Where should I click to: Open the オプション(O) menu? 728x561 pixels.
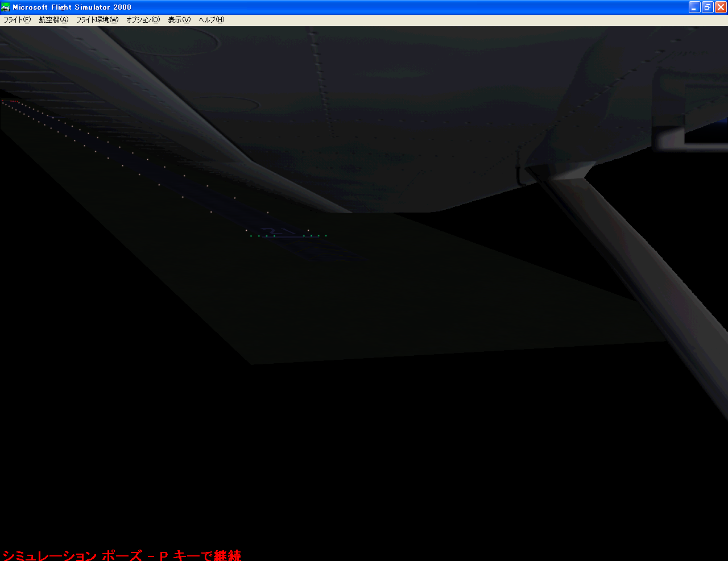(x=143, y=20)
